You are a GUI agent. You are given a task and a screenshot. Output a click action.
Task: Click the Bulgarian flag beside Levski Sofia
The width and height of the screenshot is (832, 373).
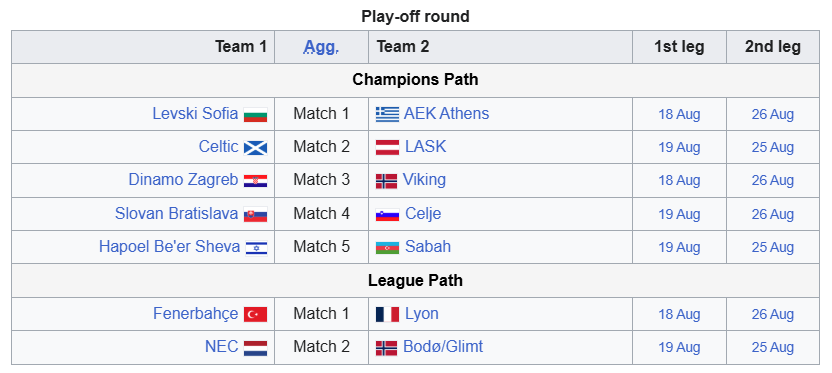tap(255, 115)
